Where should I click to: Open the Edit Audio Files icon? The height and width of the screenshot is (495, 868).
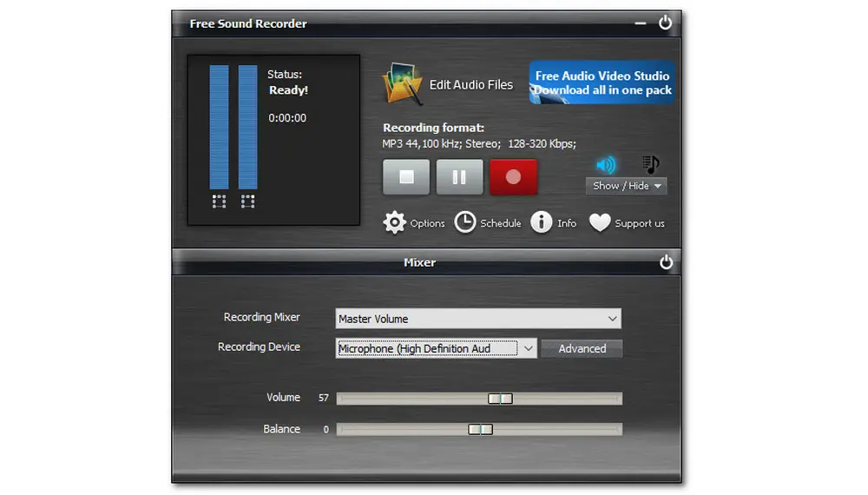pos(402,84)
